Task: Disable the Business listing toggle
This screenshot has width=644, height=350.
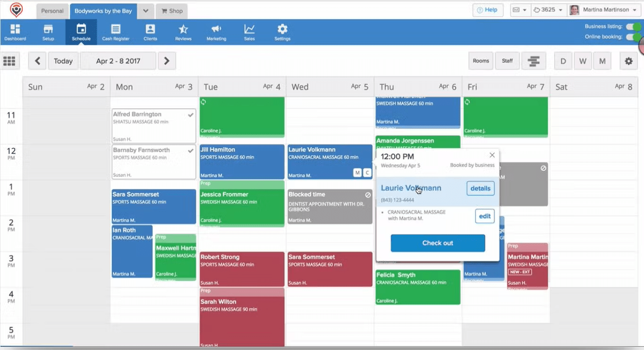Action: point(633,27)
